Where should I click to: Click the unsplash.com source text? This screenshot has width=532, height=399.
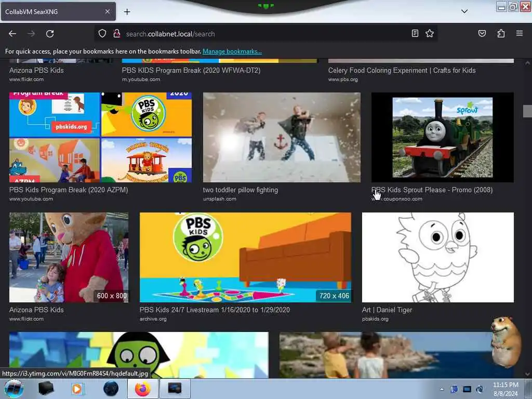[220, 199]
